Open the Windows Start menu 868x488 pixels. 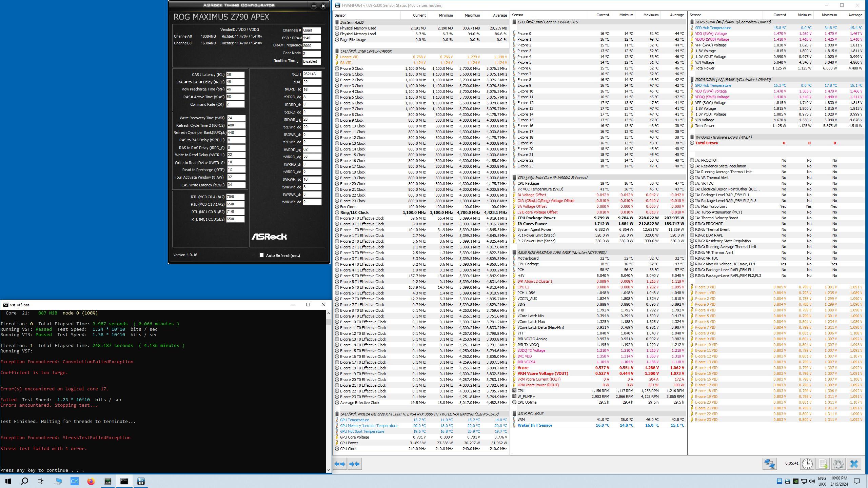click(8, 481)
